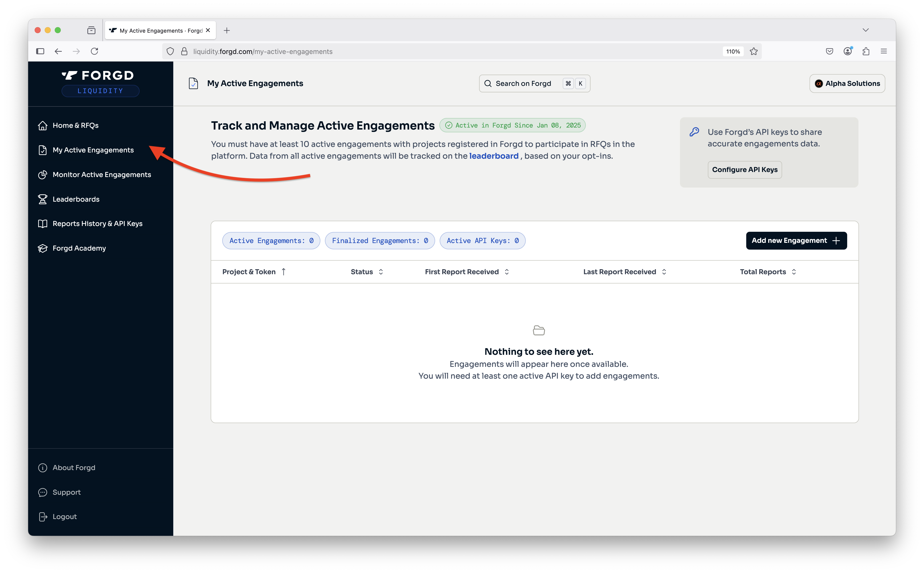Image resolution: width=924 pixels, height=573 pixels.
Task: Click the Configure API Keys button
Action: [744, 170]
